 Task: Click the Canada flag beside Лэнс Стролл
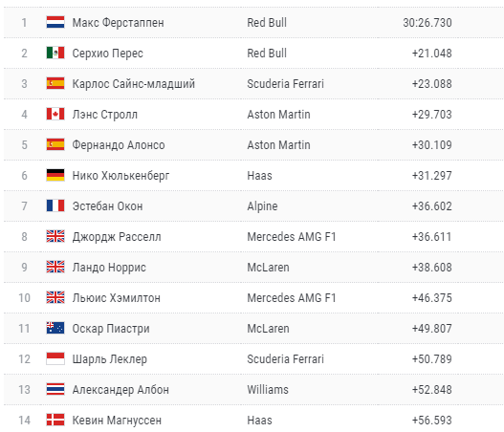pos(55,114)
